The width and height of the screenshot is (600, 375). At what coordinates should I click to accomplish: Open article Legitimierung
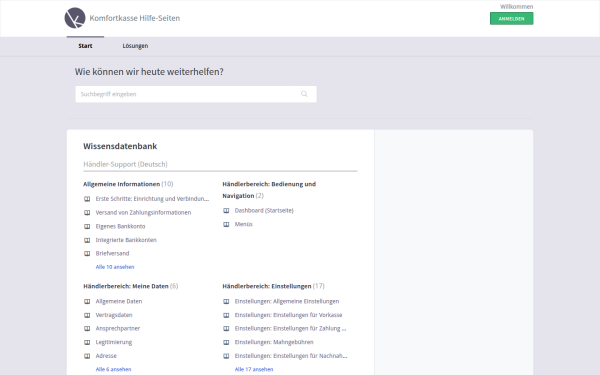click(x=114, y=342)
